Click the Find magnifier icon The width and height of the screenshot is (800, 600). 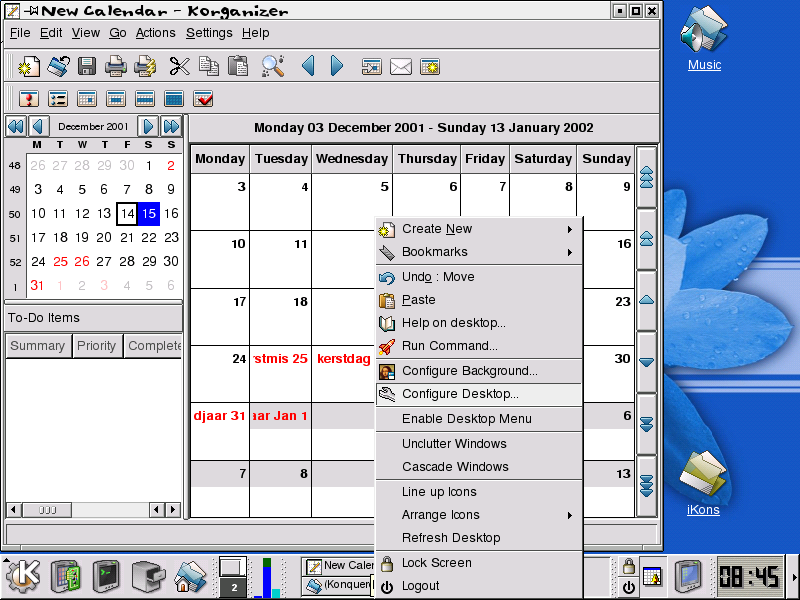[x=273, y=66]
